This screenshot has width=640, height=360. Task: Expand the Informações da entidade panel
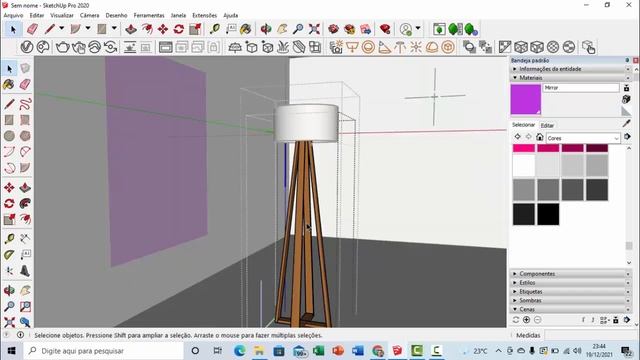[x=571, y=69]
